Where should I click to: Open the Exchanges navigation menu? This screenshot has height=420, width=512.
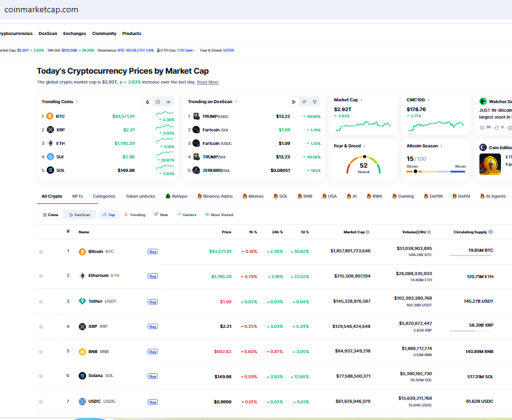pyautogui.click(x=74, y=34)
